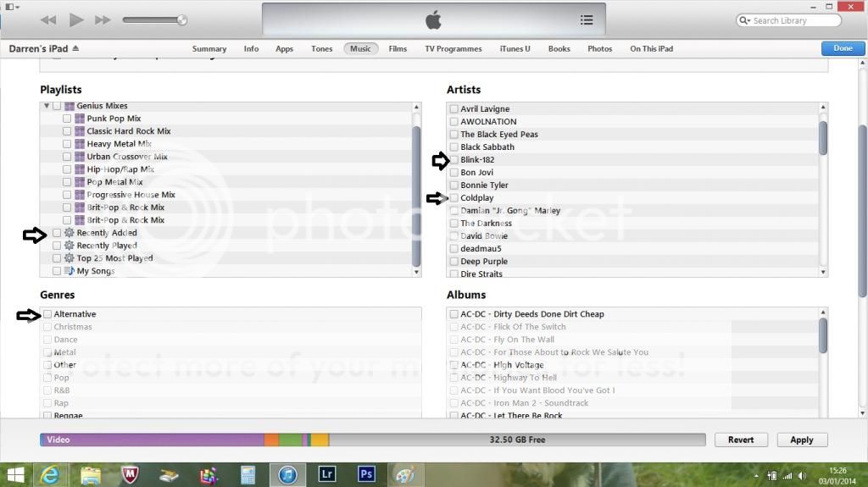Click the system tray volume icon

point(802,476)
